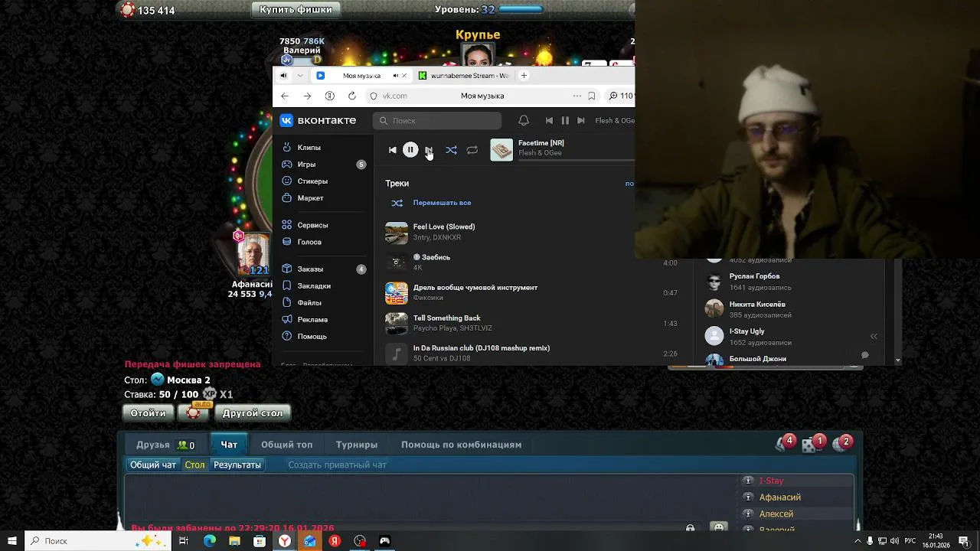Screen dimensions: 980x551
Task: Open Клипы in VK sidebar
Action: [x=309, y=148]
